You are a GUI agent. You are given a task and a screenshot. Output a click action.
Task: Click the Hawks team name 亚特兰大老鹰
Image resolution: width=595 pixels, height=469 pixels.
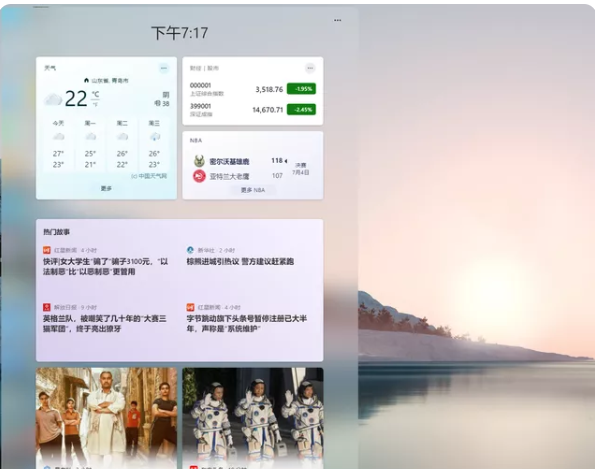point(229,176)
